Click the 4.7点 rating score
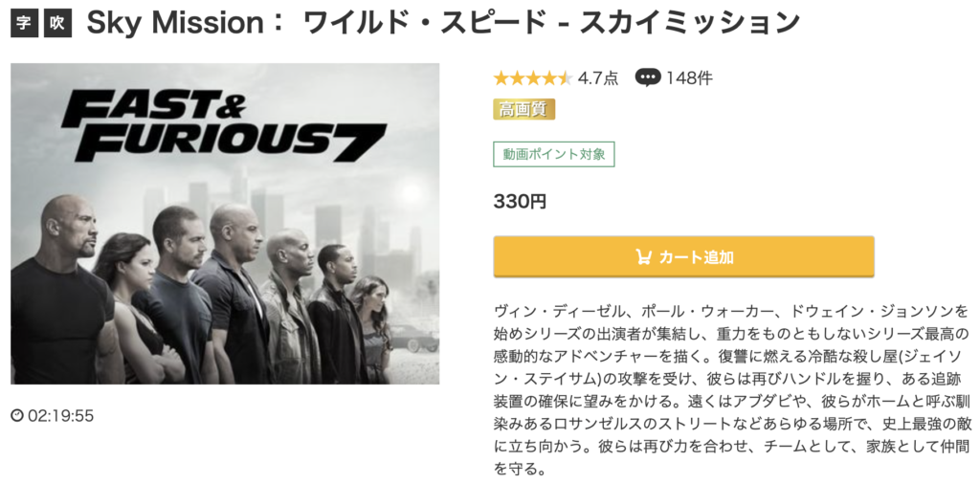This screenshot has width=980, height=483. [597, 78]
